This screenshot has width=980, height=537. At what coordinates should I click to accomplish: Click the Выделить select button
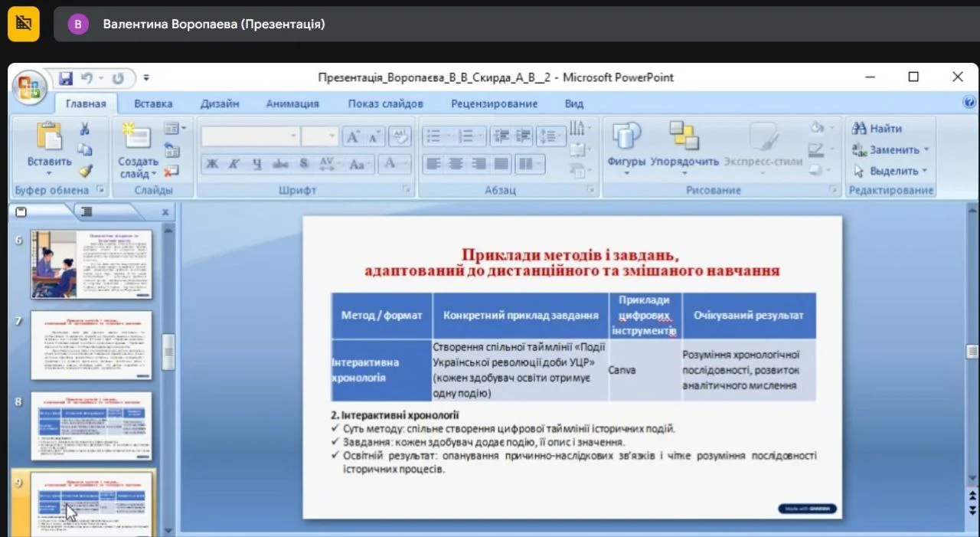coord(892,171)
